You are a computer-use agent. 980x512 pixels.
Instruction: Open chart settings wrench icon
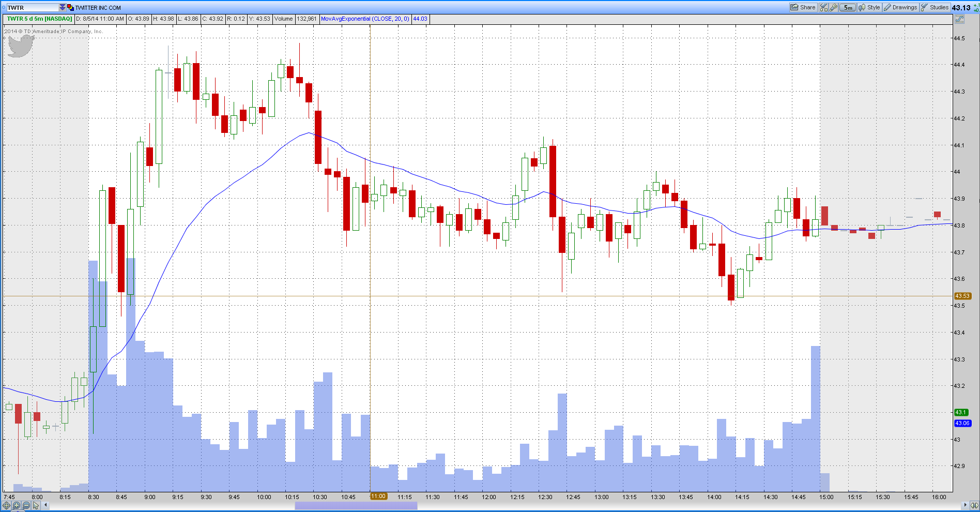[x=834, y=7]
